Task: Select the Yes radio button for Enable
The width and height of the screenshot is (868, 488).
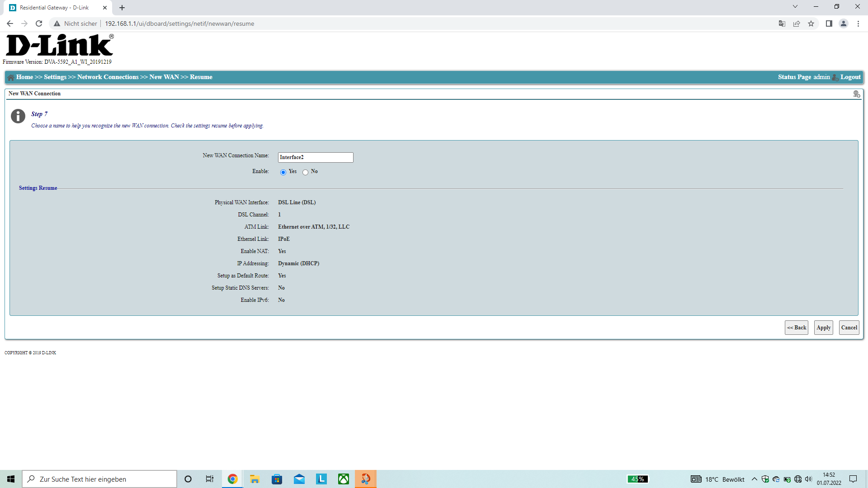Action: 283,172
